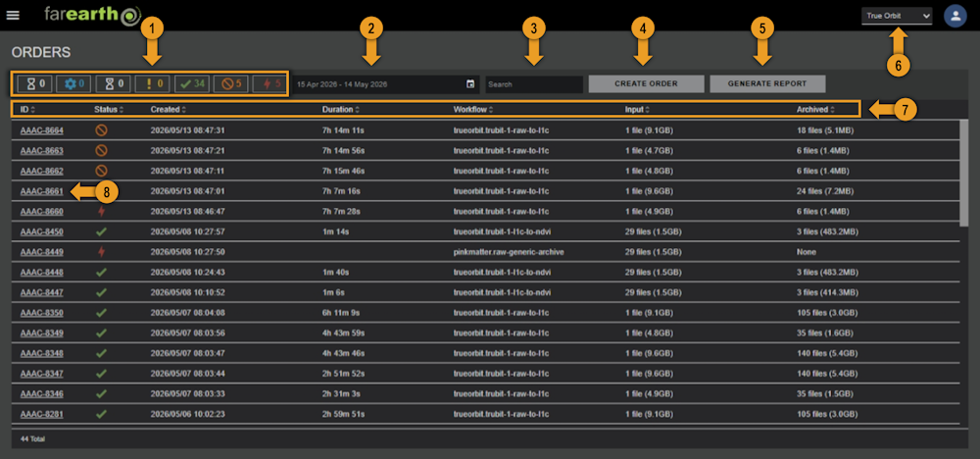
Task: Select the duration value 7h 14m 11s
Action: (x=342, y=130)
